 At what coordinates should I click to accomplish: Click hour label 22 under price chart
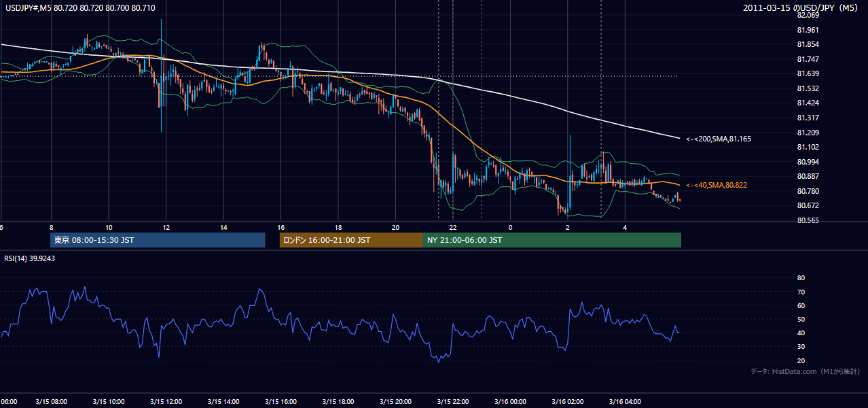(x=453, y=226)
